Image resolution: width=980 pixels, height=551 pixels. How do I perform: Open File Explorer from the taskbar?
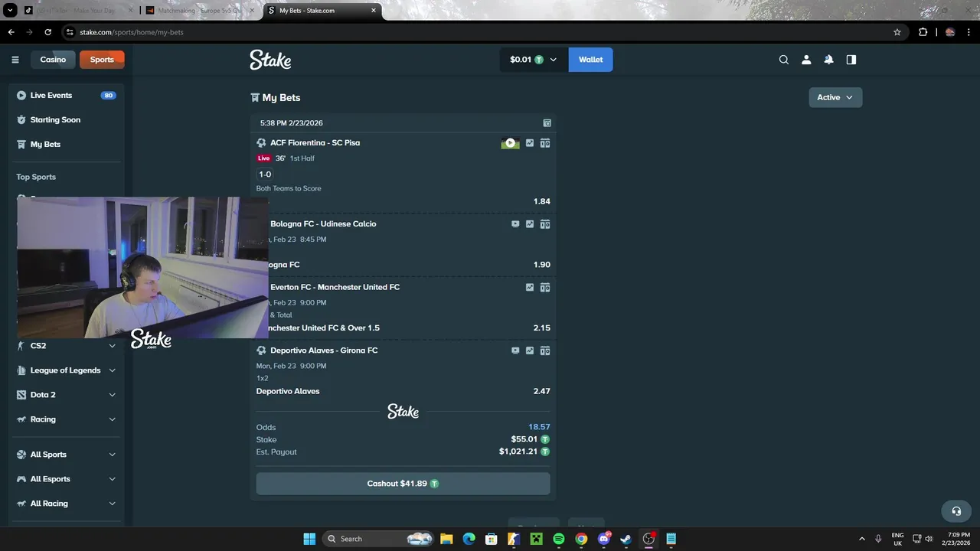pyautogui.click(x=446, y=539)
